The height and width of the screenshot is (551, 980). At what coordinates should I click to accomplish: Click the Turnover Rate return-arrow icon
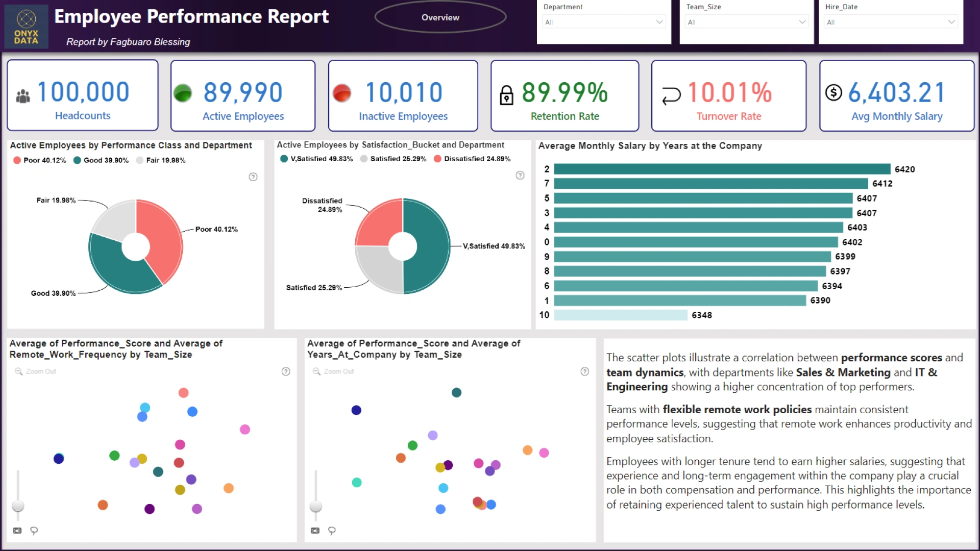tap(671, 96)
